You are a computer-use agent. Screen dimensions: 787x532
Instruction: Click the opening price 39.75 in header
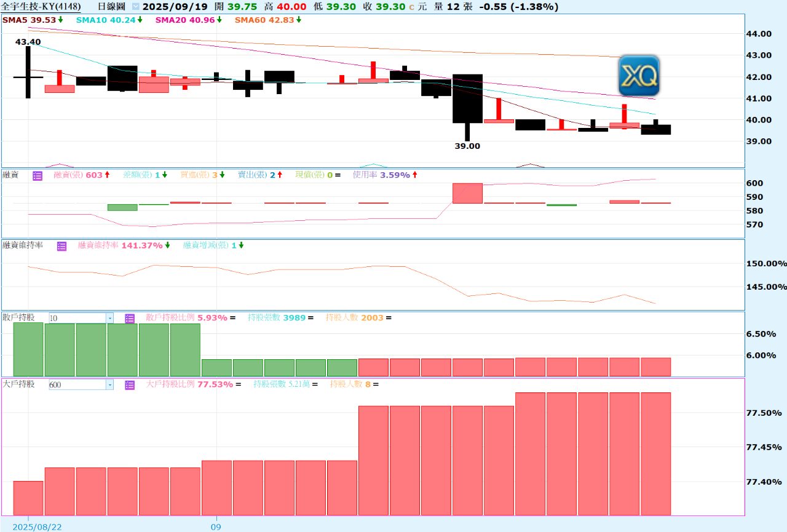[241, 7]
